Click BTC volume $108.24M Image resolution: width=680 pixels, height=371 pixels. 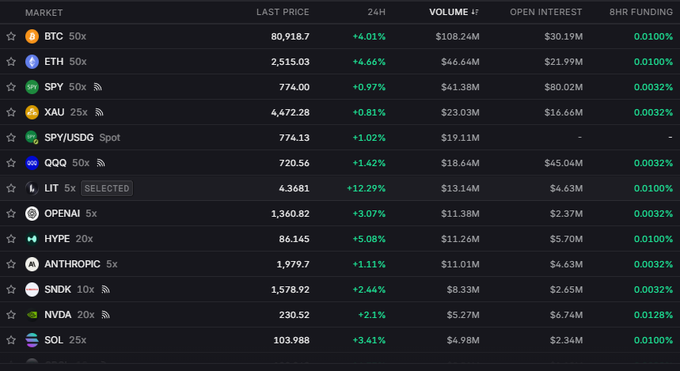point(458,36)
